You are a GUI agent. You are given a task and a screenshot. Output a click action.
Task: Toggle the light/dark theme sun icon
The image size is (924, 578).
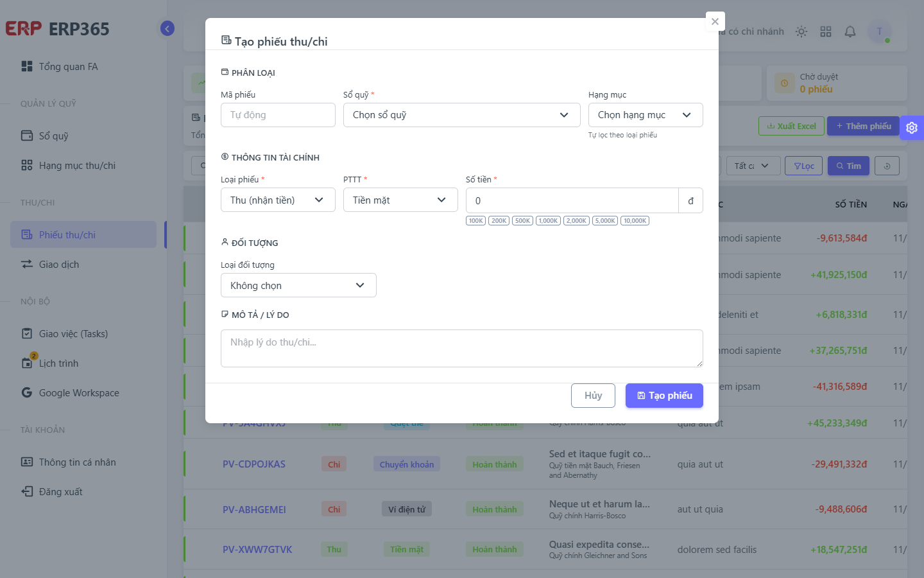click(801, 31)
